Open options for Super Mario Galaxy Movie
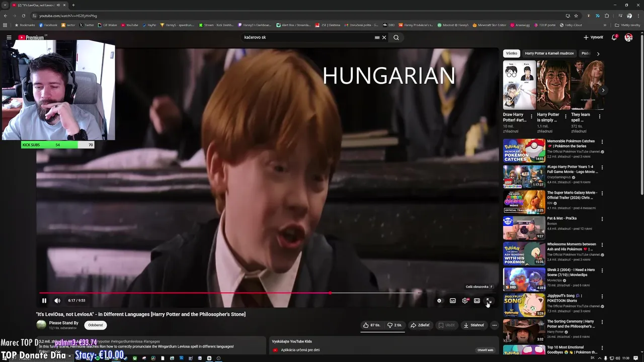 tap(602, 194)
